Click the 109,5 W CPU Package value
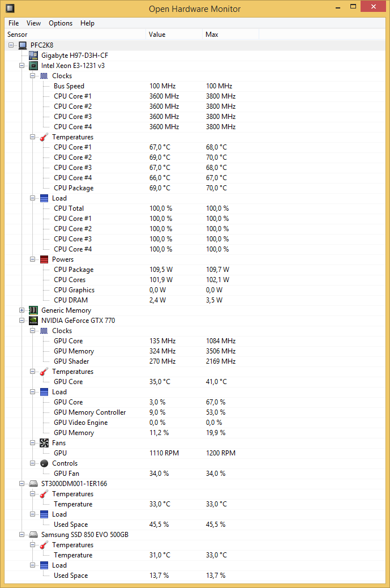This screenshot has width=390, height=588. pyautogui.click(x=161, y=270)
